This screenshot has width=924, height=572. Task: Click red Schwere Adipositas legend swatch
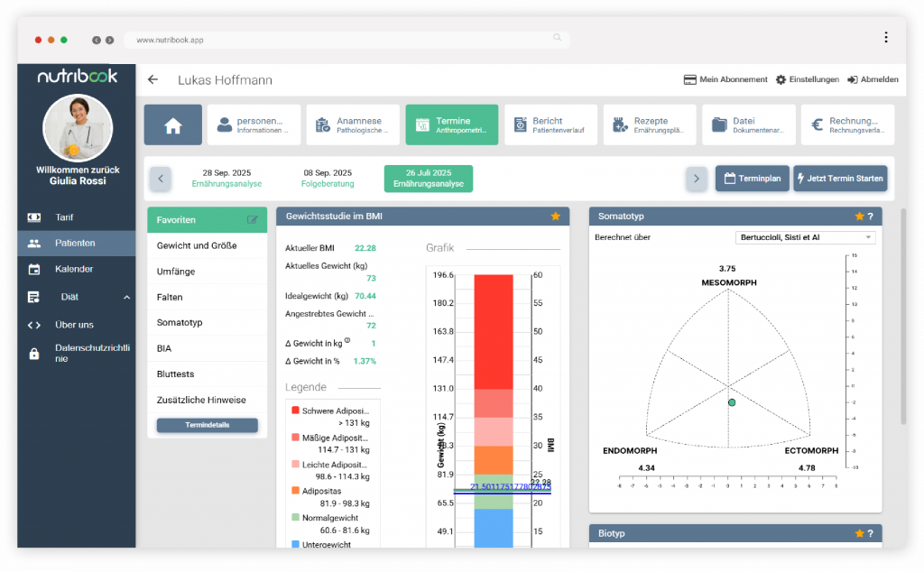click(295, 411)
